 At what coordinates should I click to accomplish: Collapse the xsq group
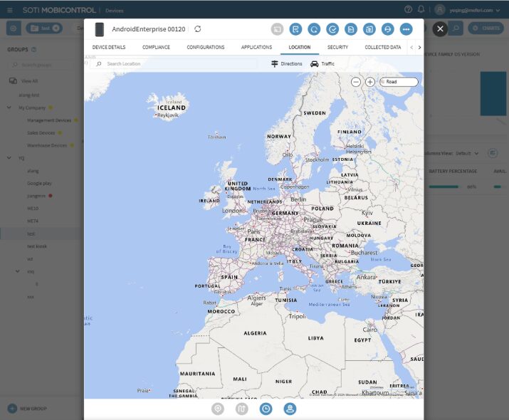tap(18, 271)
